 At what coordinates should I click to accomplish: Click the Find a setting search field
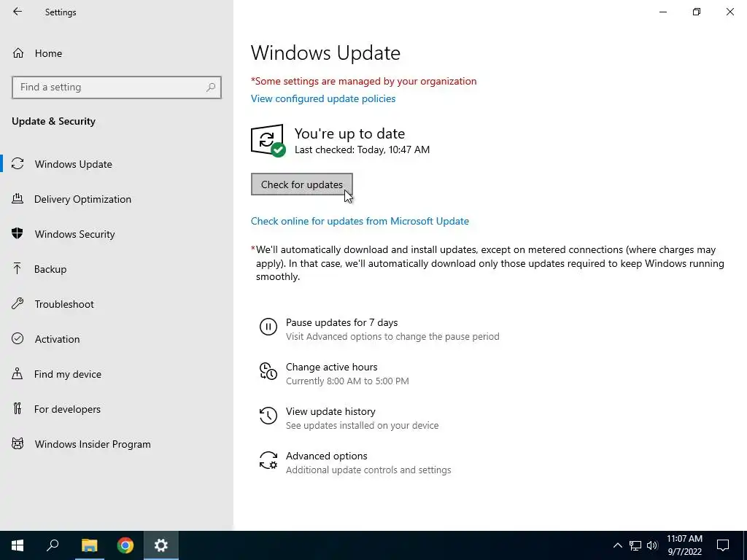coord(117,87)
